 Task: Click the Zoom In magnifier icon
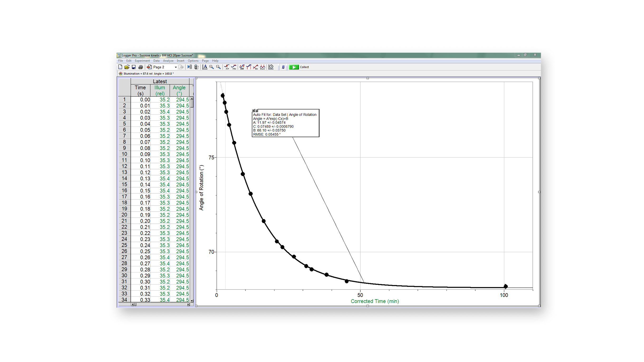click(211, 67)
